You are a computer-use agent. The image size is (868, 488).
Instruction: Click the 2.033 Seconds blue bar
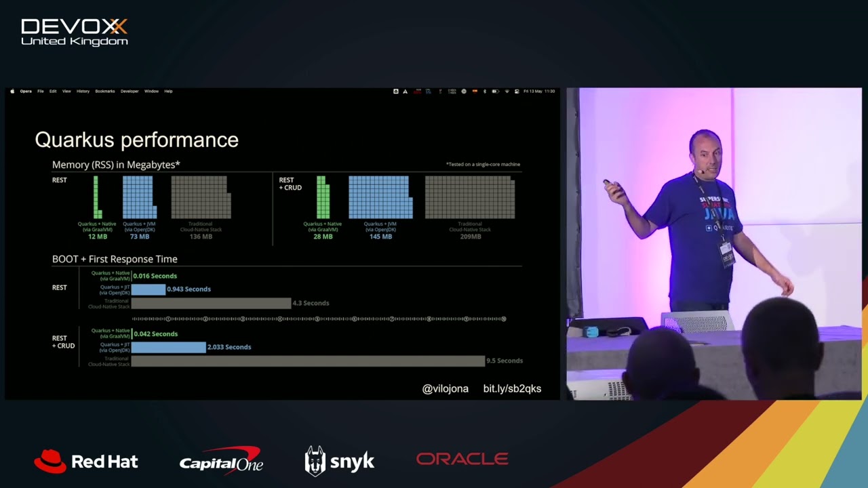coord(168,347)
